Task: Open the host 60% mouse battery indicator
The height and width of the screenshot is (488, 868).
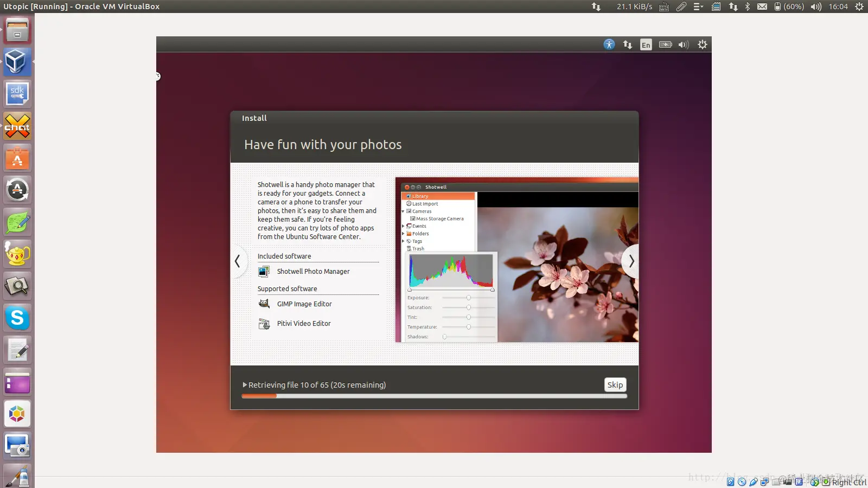Action: pyautogui.click(x=789, y=7)
